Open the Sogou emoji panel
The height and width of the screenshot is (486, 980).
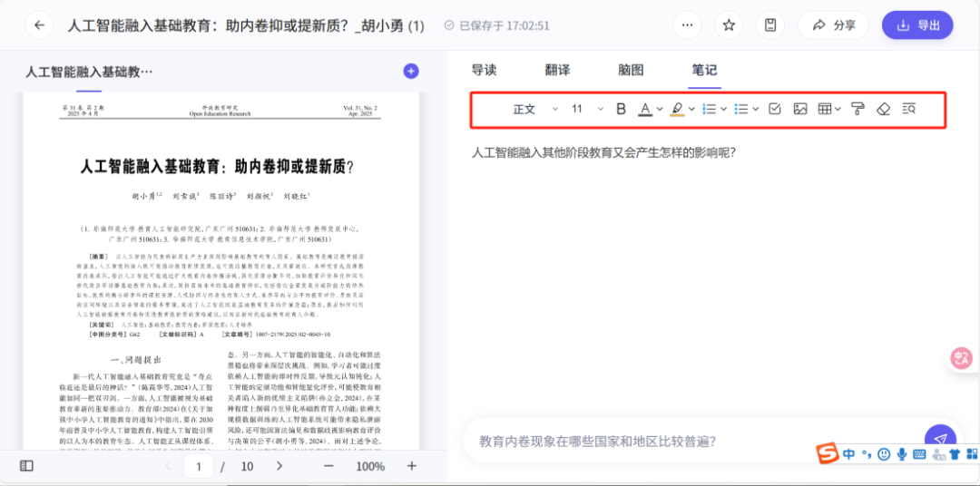[x=883, y=455]
